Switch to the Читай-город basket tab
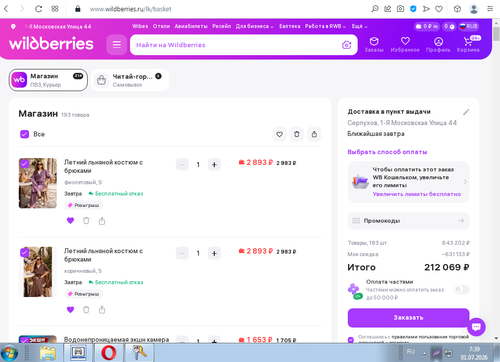This screenshot has height=362, width=500. [x=130, y=80]
